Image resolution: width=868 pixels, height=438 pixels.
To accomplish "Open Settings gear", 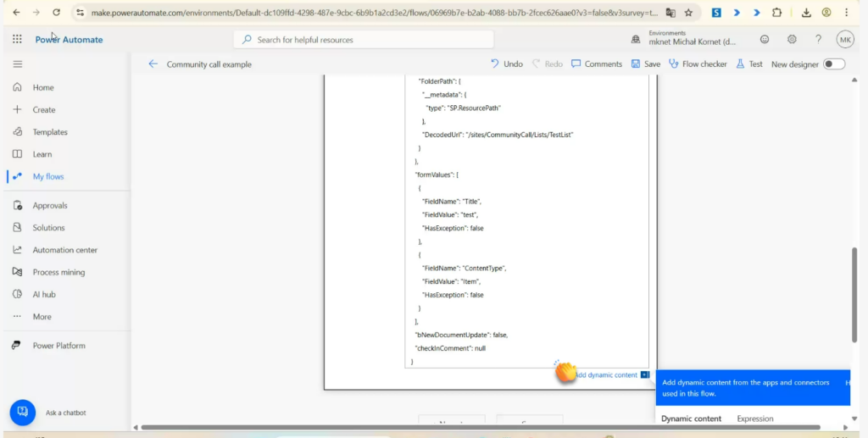I will tap(792, 39).
